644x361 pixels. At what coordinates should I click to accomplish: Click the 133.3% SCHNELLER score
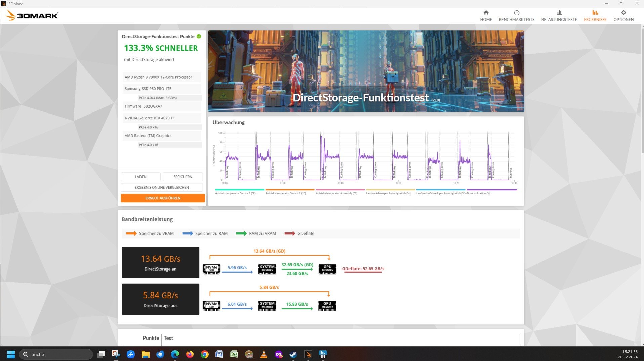pos(161,48)
